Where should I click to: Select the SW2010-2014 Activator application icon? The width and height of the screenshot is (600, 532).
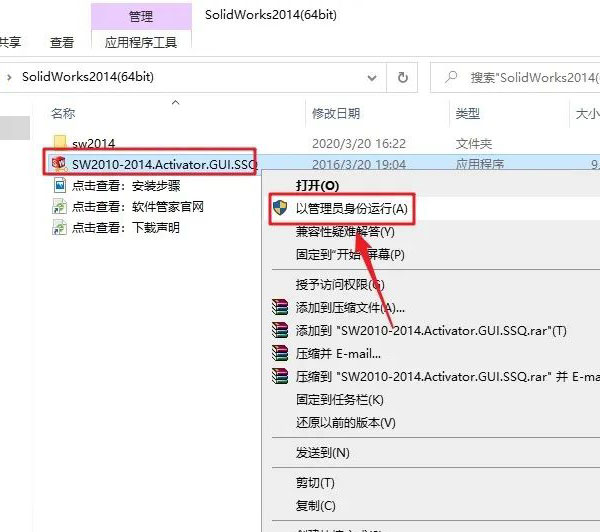pos(59,164)
